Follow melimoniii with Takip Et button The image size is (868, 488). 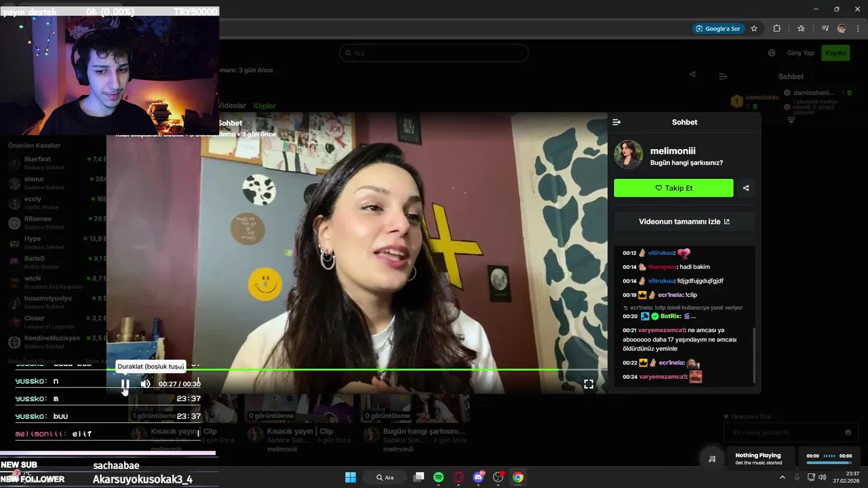click(673, 188)
